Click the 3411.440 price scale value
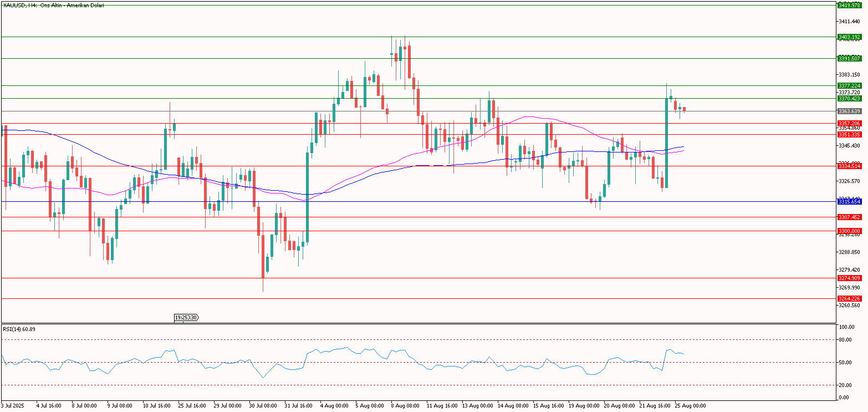 (850, 21)
